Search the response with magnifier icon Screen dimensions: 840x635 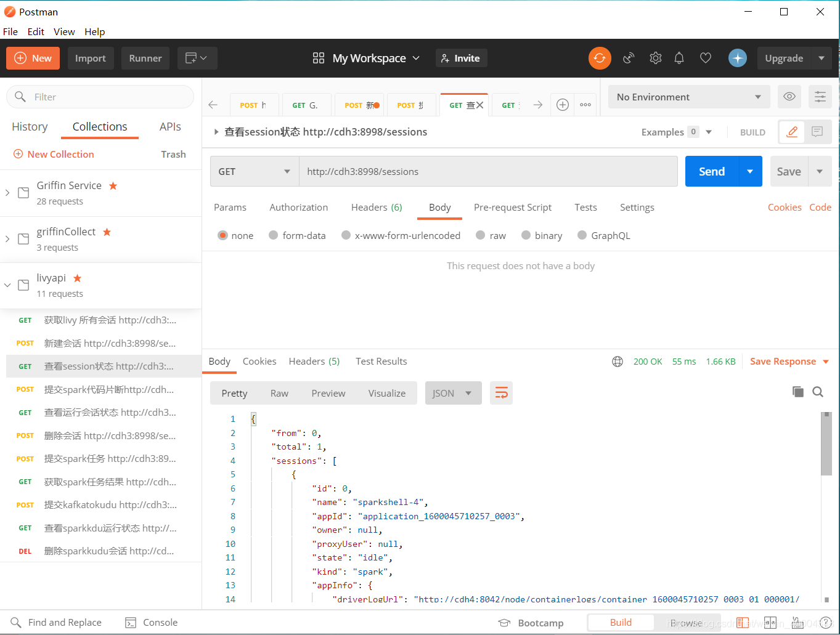click(x=818, y=392)
